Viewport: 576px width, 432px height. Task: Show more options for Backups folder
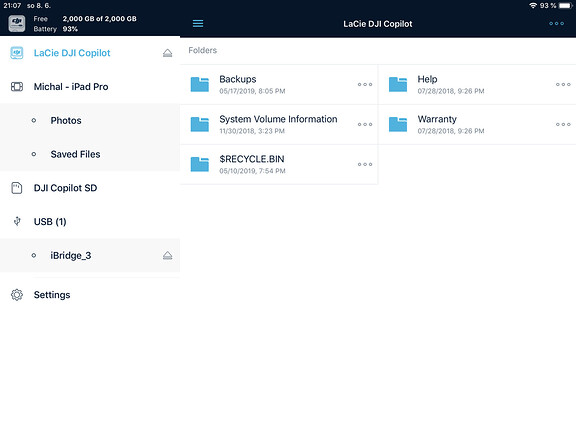pyautogui.click(x=365, y=84)
